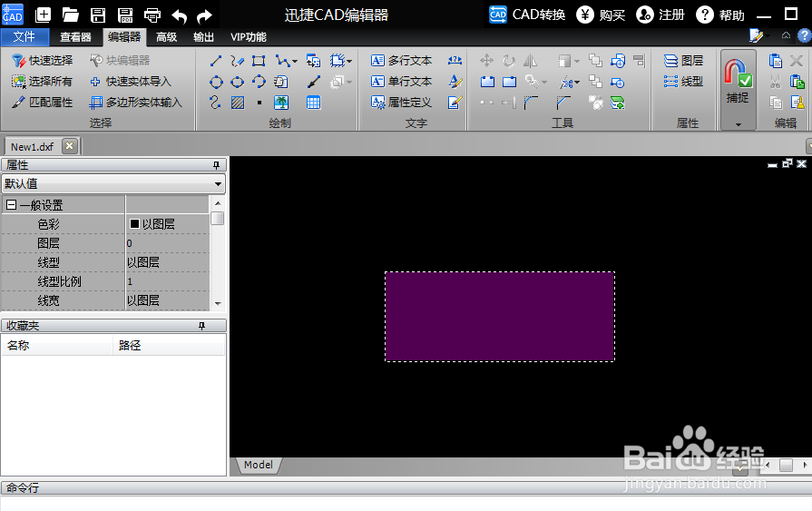Select the Leader arrow tool

point(313,82)
